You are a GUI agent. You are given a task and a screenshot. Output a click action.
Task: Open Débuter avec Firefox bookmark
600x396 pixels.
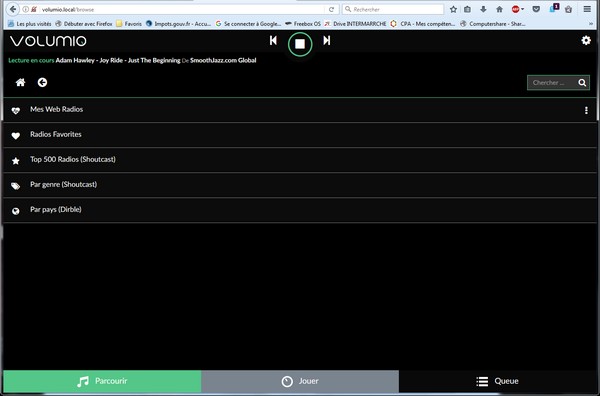(84, 24)
